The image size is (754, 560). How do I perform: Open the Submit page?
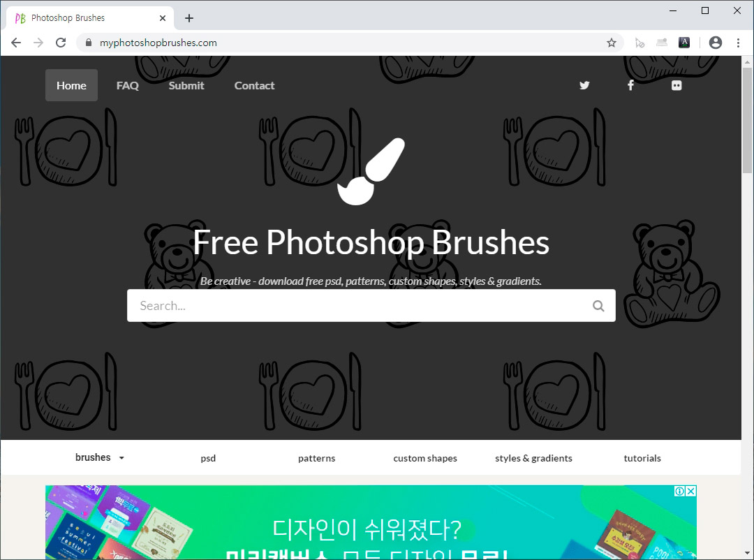[186, 86]
